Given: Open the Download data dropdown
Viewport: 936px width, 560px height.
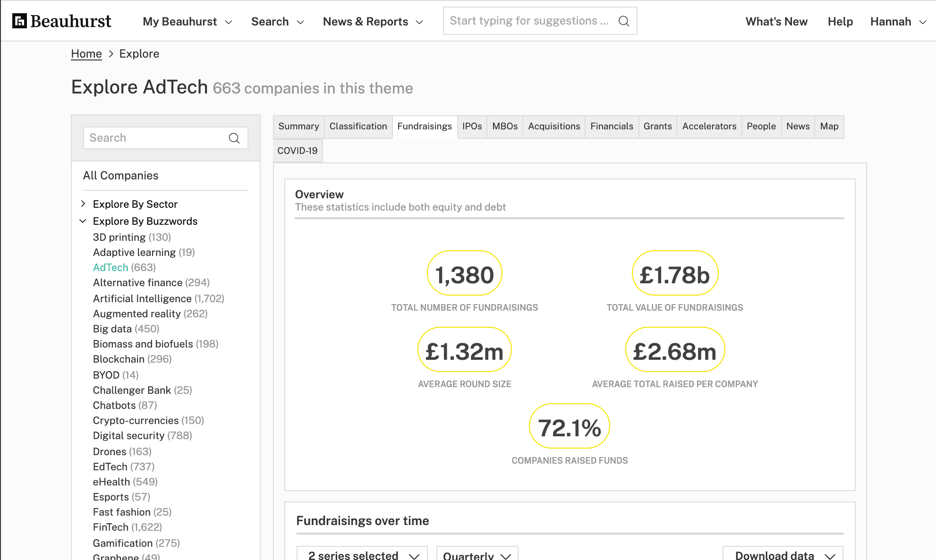Looking at the screenshot, I should coord(783,553).
